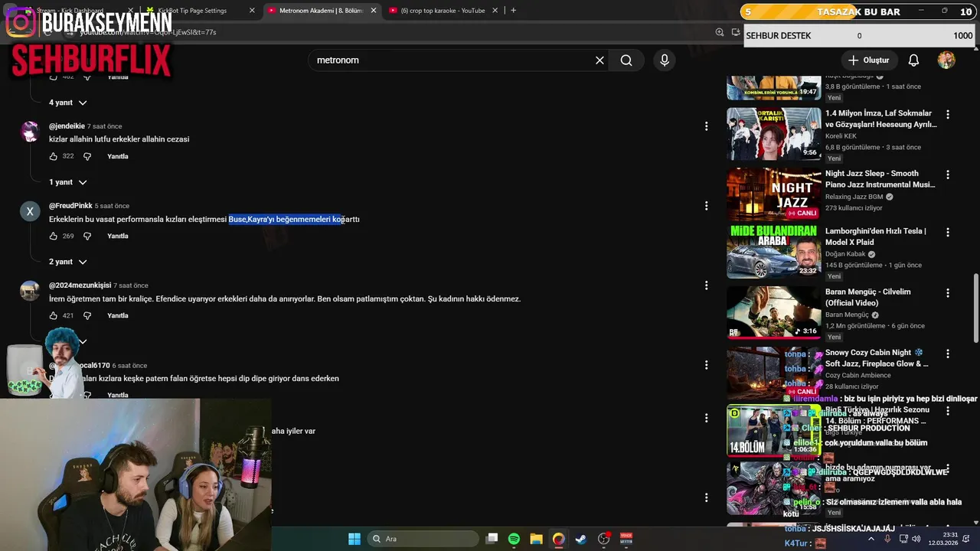Viewport: 980px width, 551px height.
Task: Expand 1 yanıt under @jendeikie
Action: 68,182
